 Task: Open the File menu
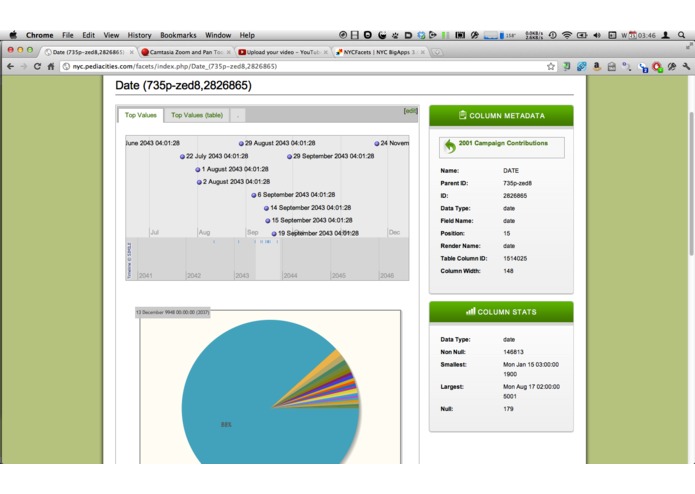(68, 35)
